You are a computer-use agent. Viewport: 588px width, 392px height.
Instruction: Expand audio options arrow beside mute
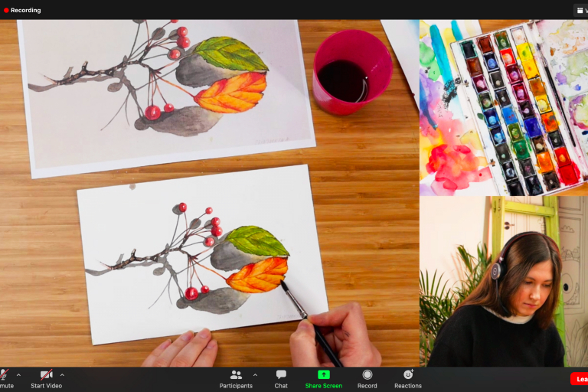point(18,375)
